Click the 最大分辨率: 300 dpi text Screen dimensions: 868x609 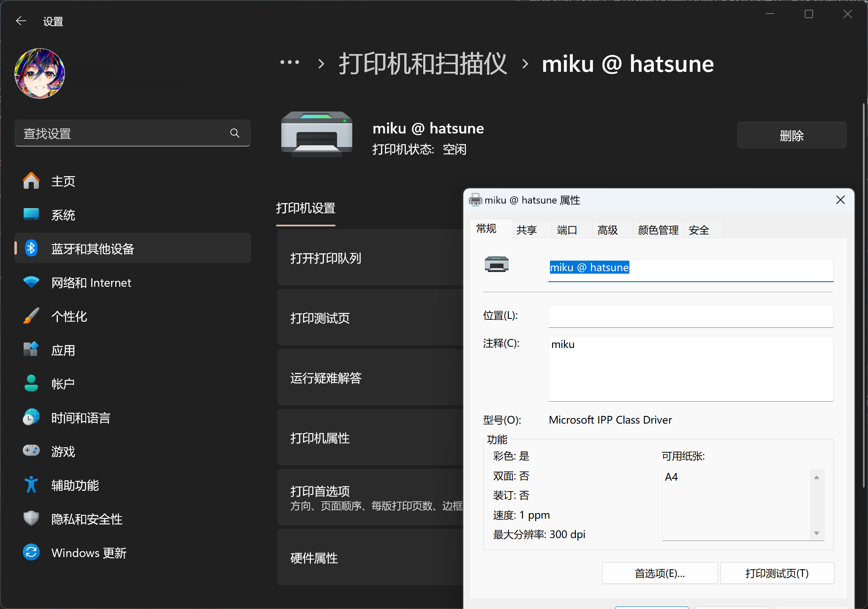(x=539, y=534)
